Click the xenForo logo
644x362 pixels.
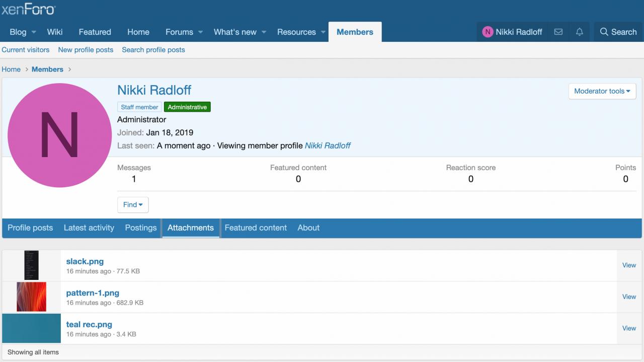[28, 10]
